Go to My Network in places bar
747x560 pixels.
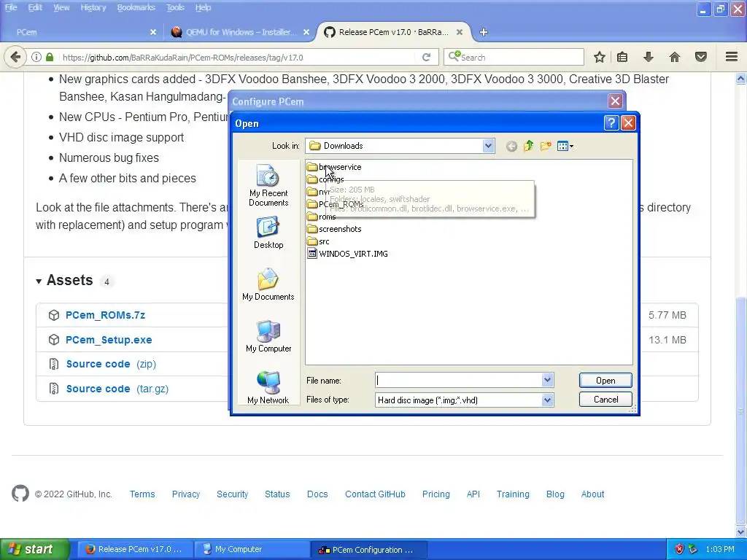268,388
